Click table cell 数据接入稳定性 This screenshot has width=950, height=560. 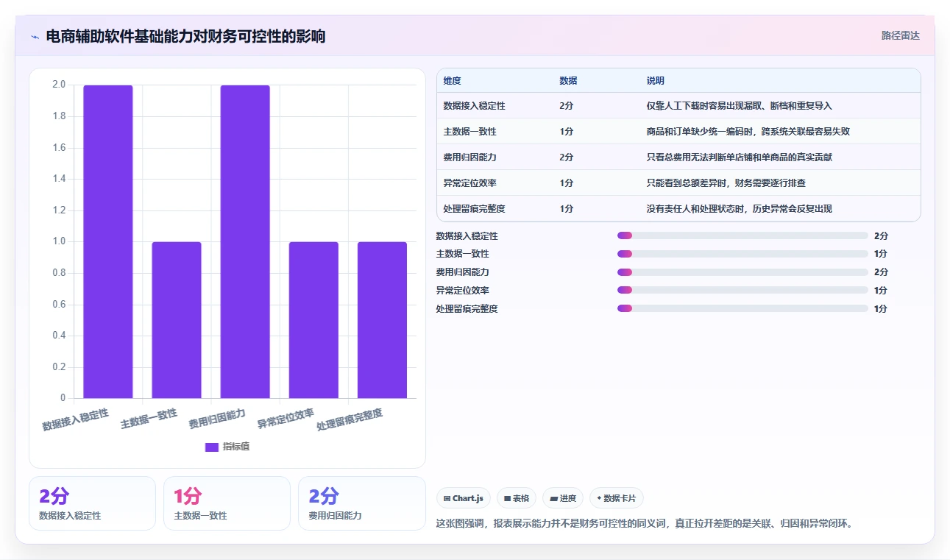click(x=475, y=106)
